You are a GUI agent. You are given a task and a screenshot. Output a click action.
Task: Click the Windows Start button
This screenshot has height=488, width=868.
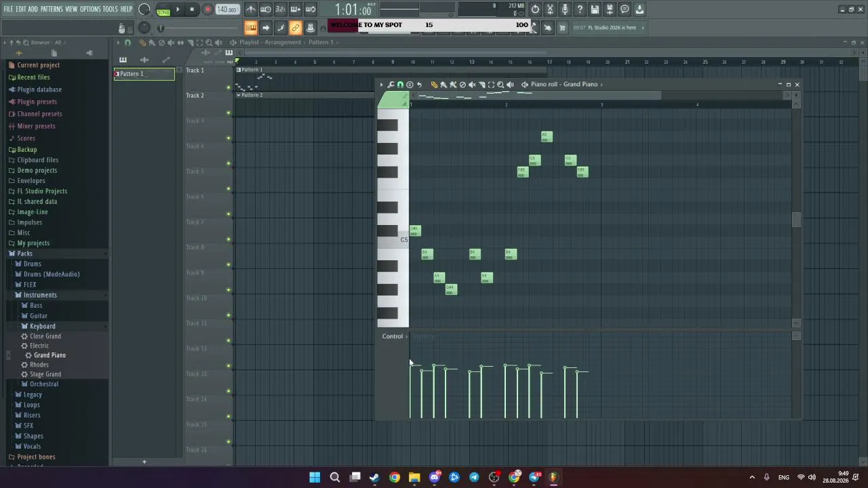click(x=315, y=477)
